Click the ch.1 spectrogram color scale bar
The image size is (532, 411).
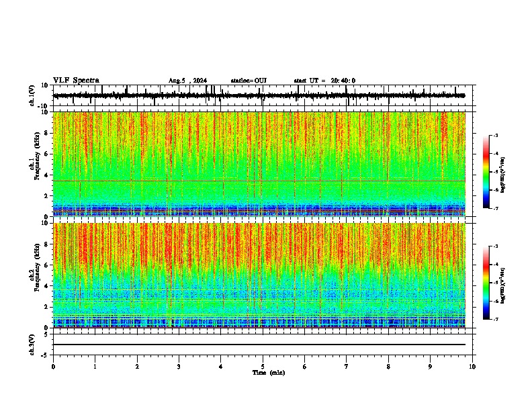[x=486, y=172]
